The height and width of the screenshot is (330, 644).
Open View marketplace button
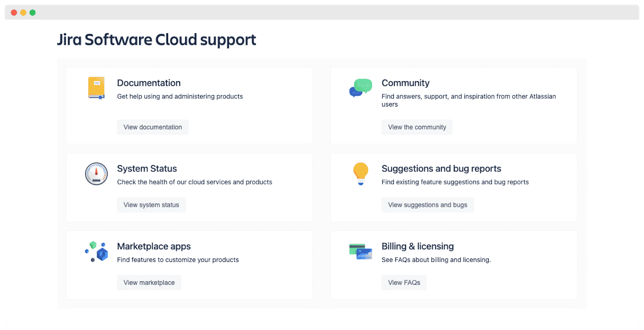[x=149, y=283]
